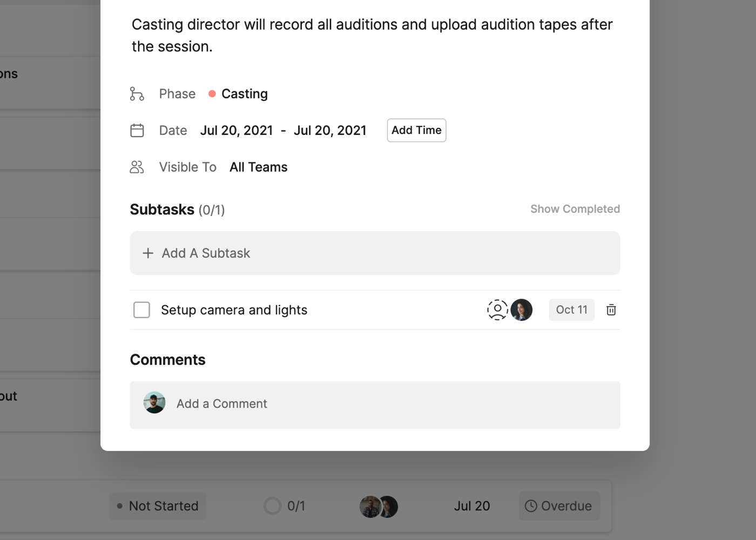Check the Setup camera and lights checkbox
Screen dimensions: 756x540
click(141, 310)
